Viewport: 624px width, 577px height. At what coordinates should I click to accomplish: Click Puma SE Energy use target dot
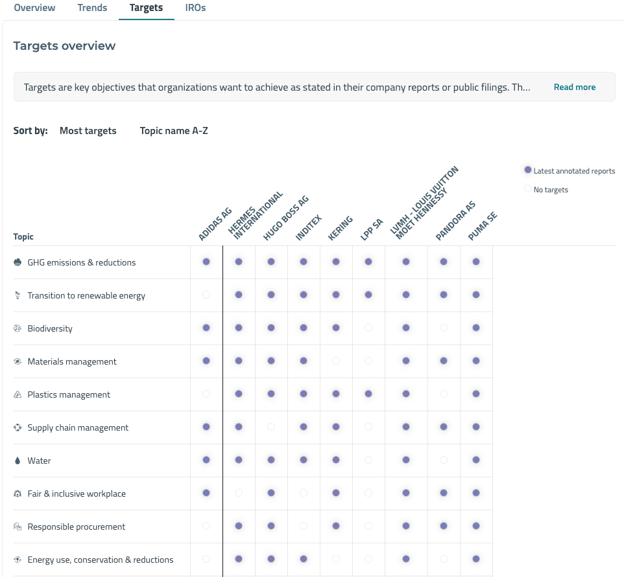pos(476,559)
